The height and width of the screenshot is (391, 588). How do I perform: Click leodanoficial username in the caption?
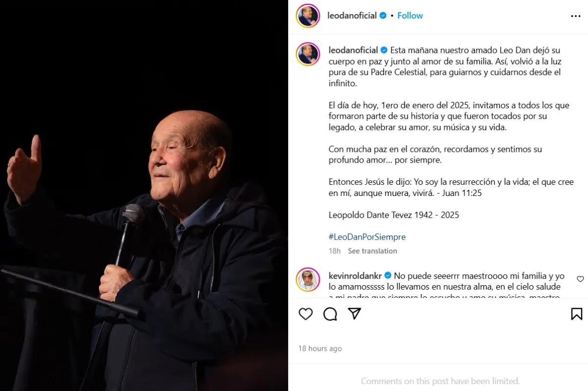pyautogui.click(x=353, y=50)
